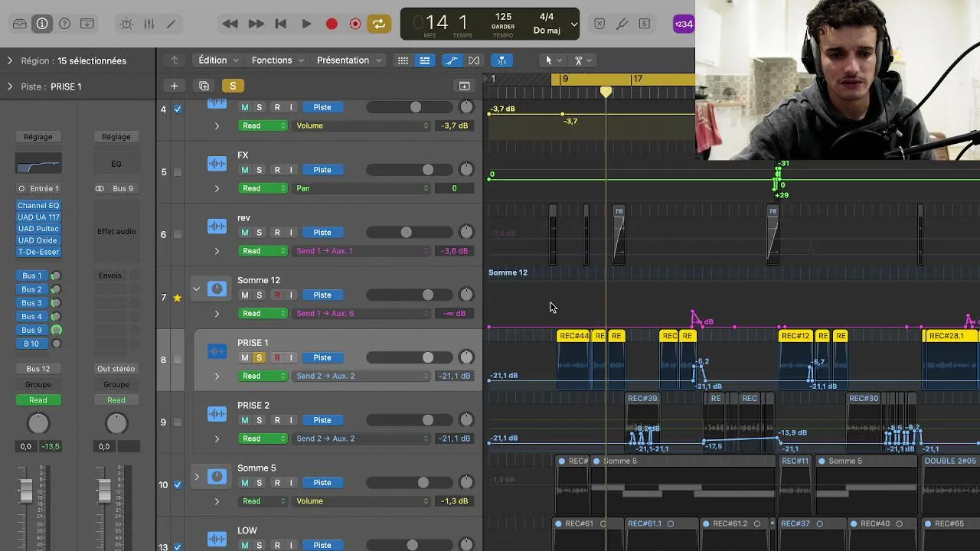Adjust the volume slider of FX track
980x551 pixels.
point(410,170)
